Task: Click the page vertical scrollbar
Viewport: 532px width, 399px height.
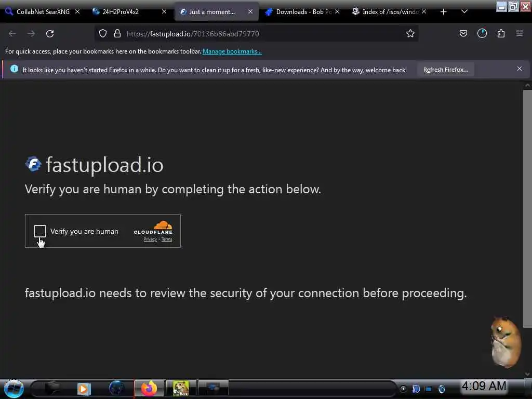Action: pyautogui.click(x=527, y=209)
